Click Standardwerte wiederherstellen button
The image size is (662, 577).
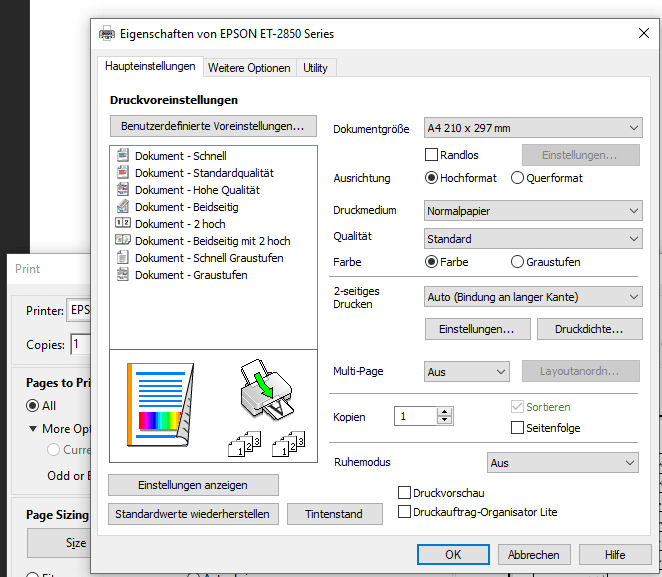pyautogui.click(x=193, y=514)
